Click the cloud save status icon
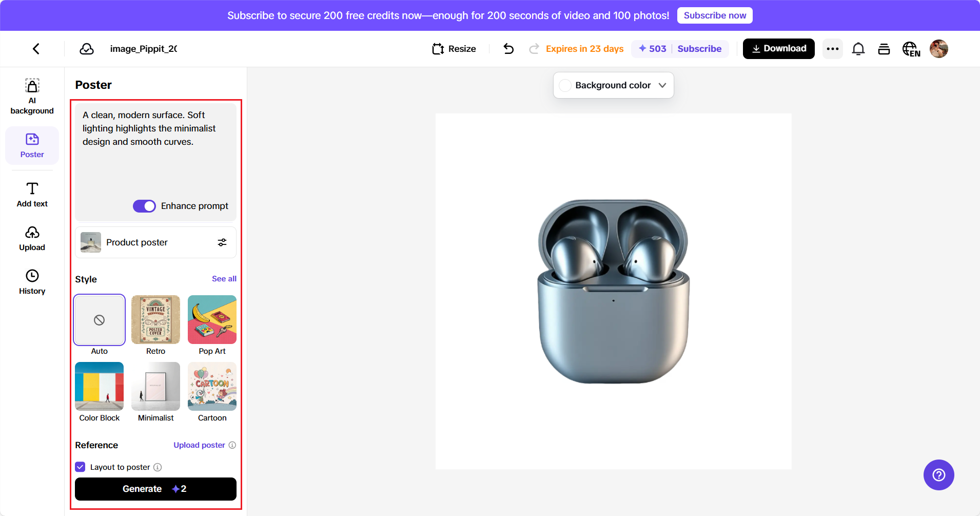The height and width of the screenshot is (516, 980). click(x=87, y=49)
